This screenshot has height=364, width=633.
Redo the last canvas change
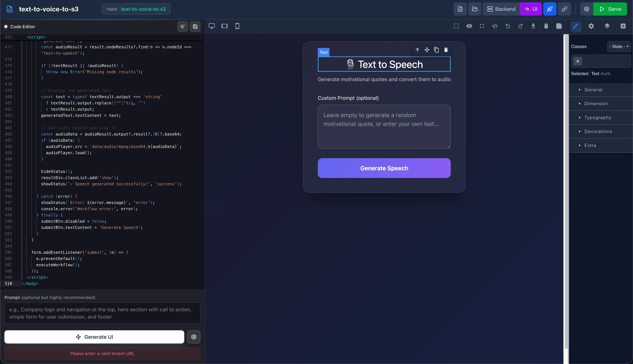point(521,26)
